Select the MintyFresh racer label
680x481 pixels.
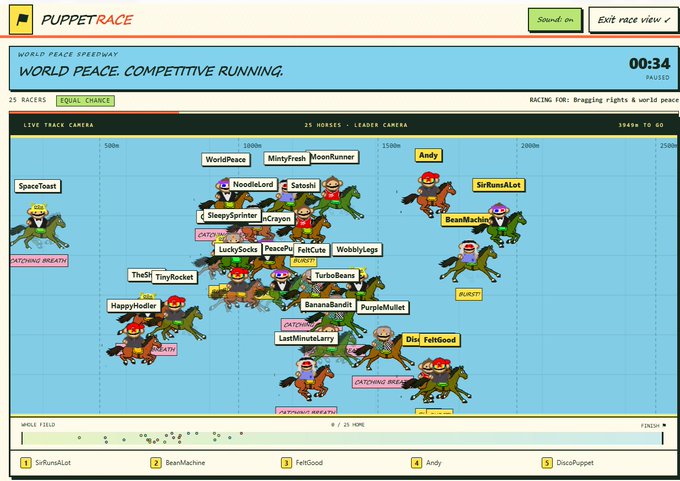(x=287, y=158)
